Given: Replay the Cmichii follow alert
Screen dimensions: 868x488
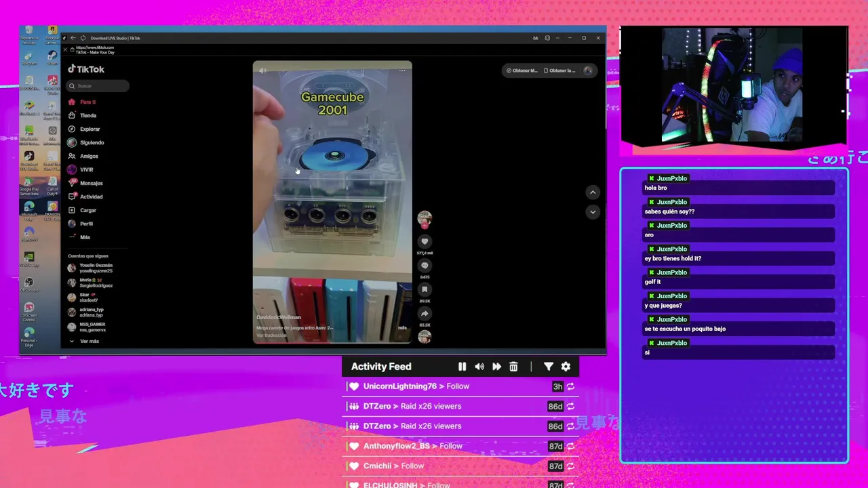Looking at the screenshot, I should (x=570, y=466).
